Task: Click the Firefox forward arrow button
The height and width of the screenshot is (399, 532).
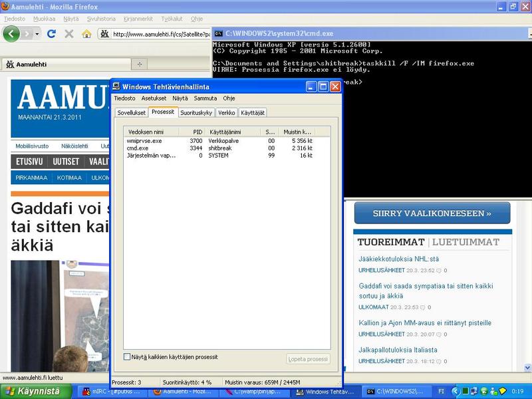Action: [27, 34]
